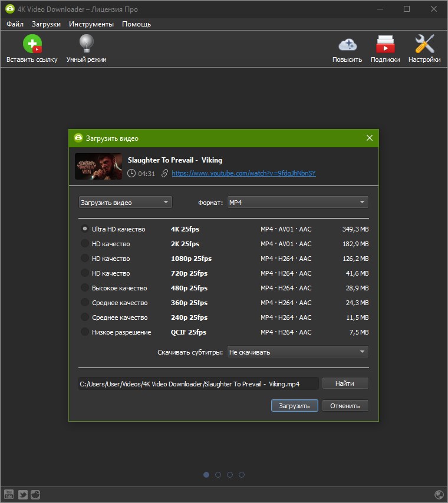This screenshot has height=503, width=448.
Task: Go to the second pagination dot
Action: point(218,475)
